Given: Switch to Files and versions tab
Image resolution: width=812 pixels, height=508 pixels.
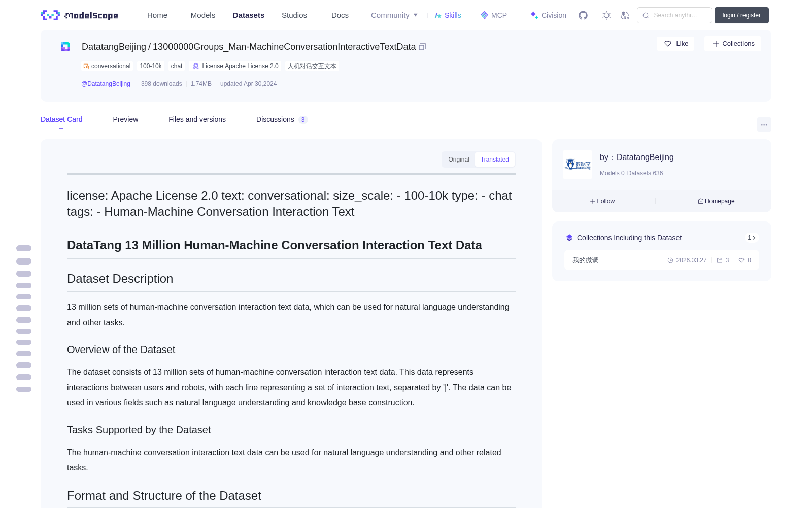Looking at the screenshot, I should [197, 119].
